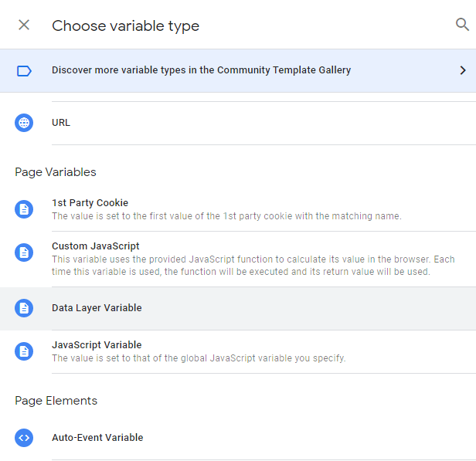Click the 1st Party Cookie description text

[x=226, y=216]
